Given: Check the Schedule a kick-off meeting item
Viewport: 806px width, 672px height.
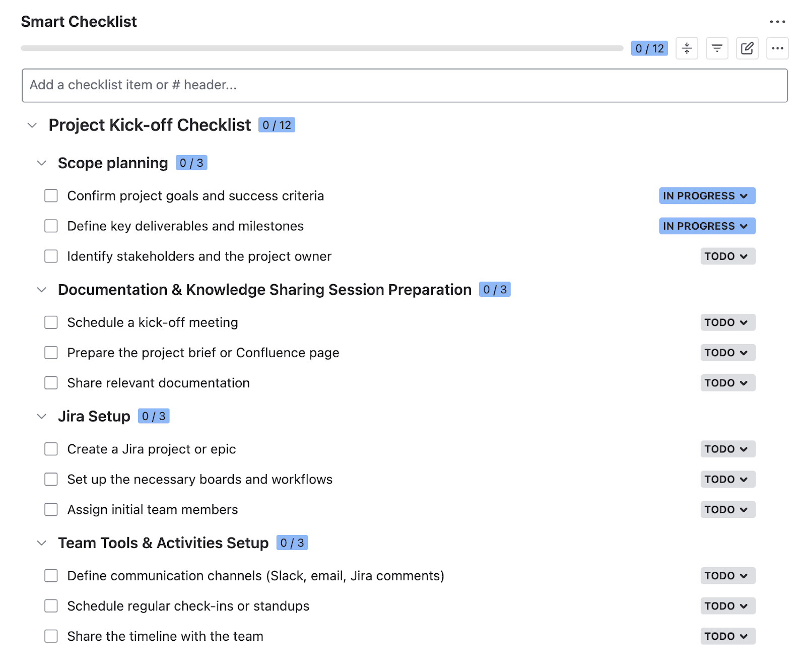Looking at the screenshot, I should (x=51, y=322).
